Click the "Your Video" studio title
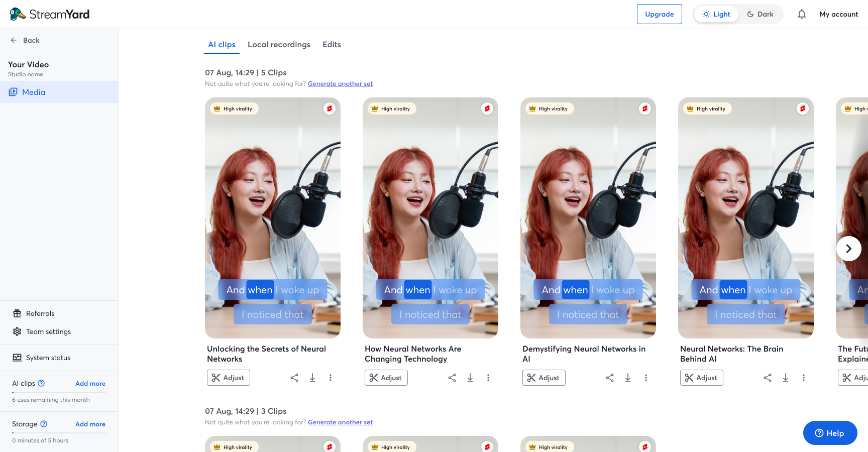Viewport: 868px width, 452px height. point(29,64)
